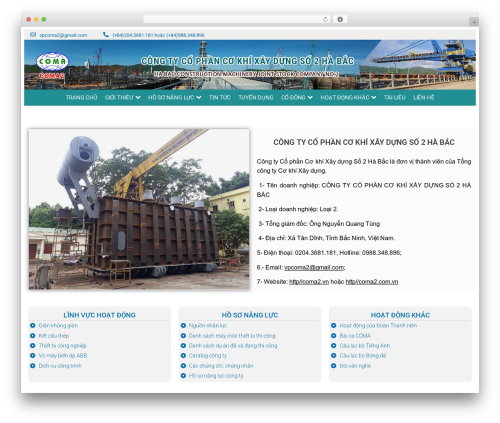This screenshot has height=423, width=500.
Task: Click the phone icon in top bar
Action: pyautogui.click(x=106, y=35)
